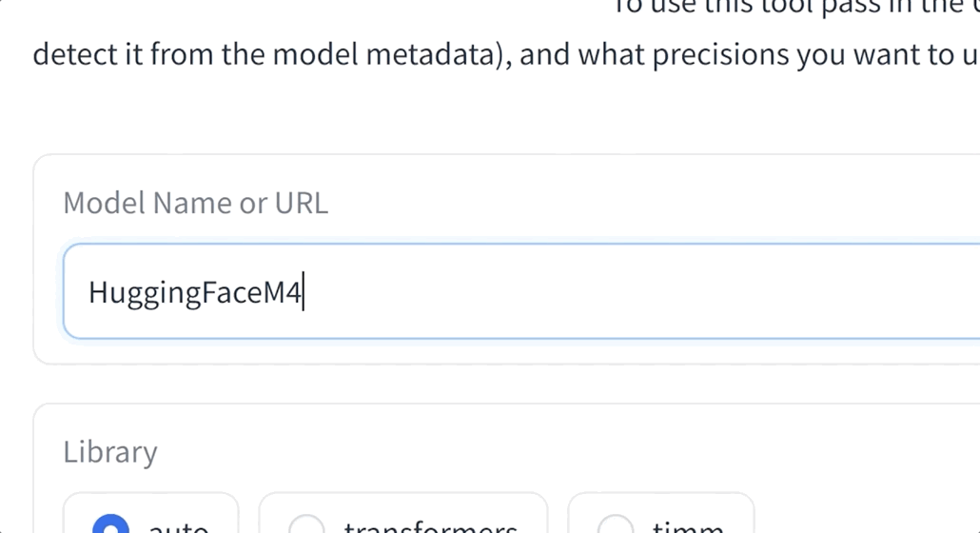Click the HuggingFaceM4 text in the input

coord(195,292)
